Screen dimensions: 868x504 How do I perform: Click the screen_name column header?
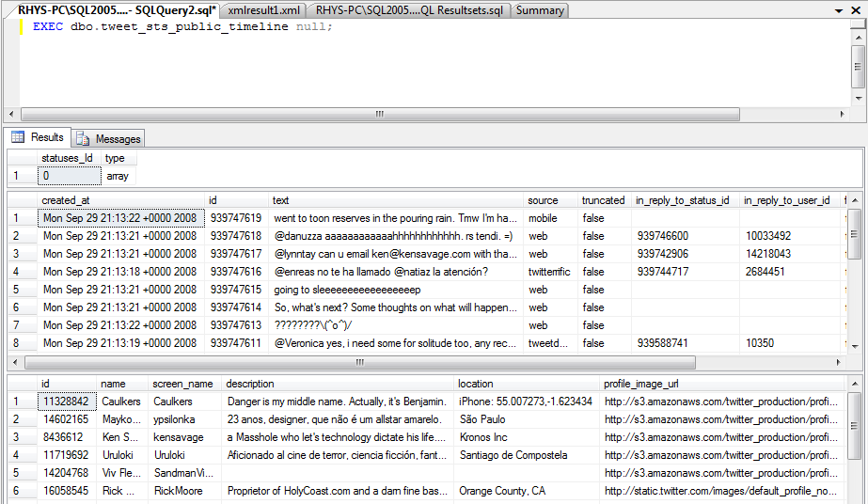[x=184, y=384]
